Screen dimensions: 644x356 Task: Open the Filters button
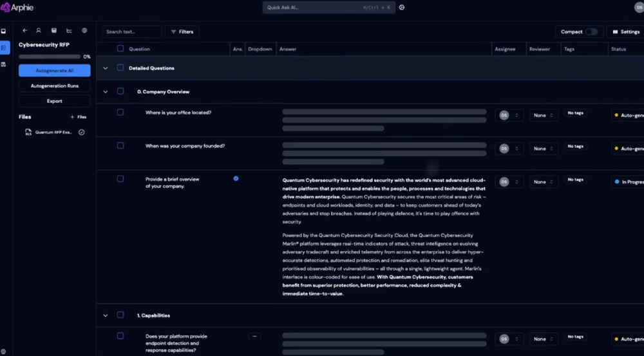[182, 32]
